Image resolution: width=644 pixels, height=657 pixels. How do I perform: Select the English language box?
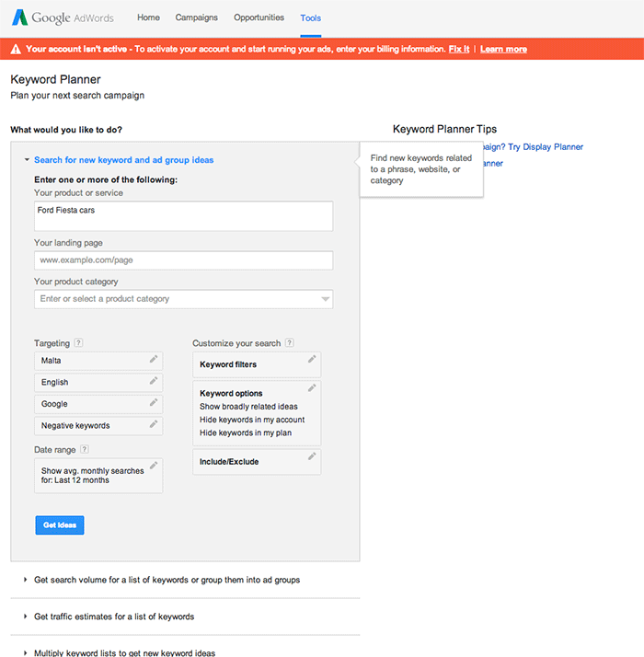[x=98, y=383]
